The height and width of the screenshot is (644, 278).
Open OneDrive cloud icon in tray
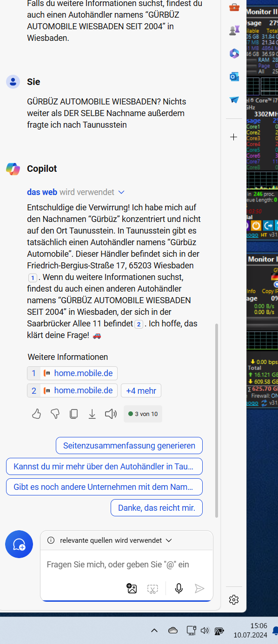[x=172, y=631]
